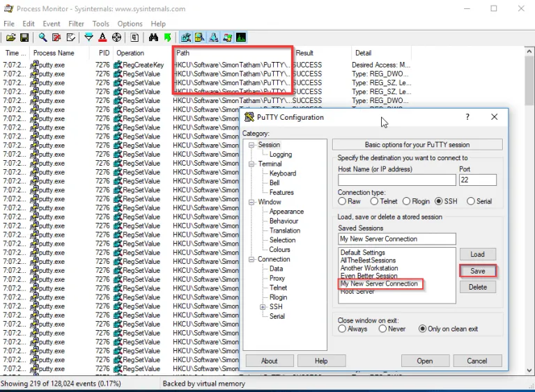Viewport: 535px width, 392px height.
Task: Click the Find binoculars icon
Action: (154, 38)
